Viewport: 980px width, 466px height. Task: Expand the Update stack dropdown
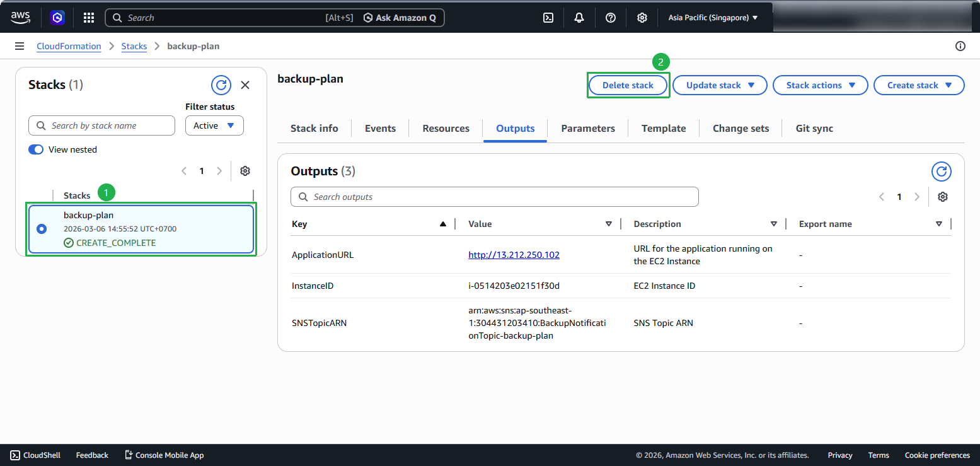click(x=720, y=85)
